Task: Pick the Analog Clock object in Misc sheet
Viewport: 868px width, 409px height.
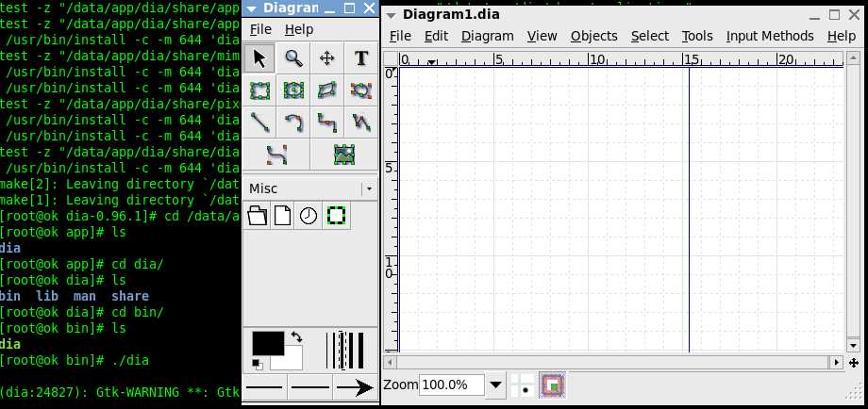Action: click(309, 216)
